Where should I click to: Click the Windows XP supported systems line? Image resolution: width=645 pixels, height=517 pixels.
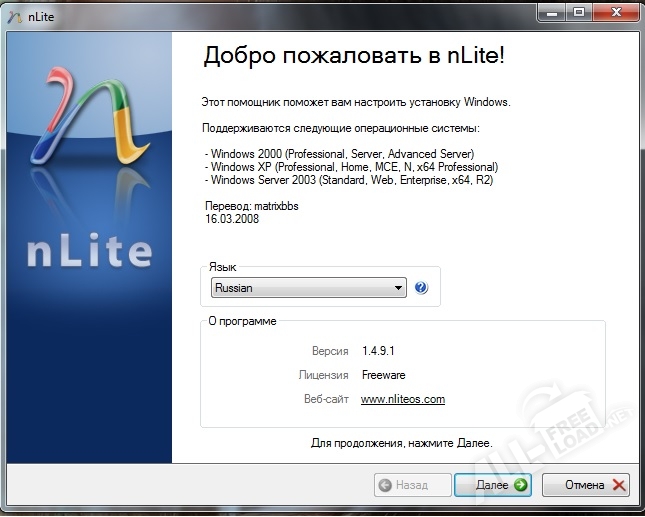tap(351, 167)
